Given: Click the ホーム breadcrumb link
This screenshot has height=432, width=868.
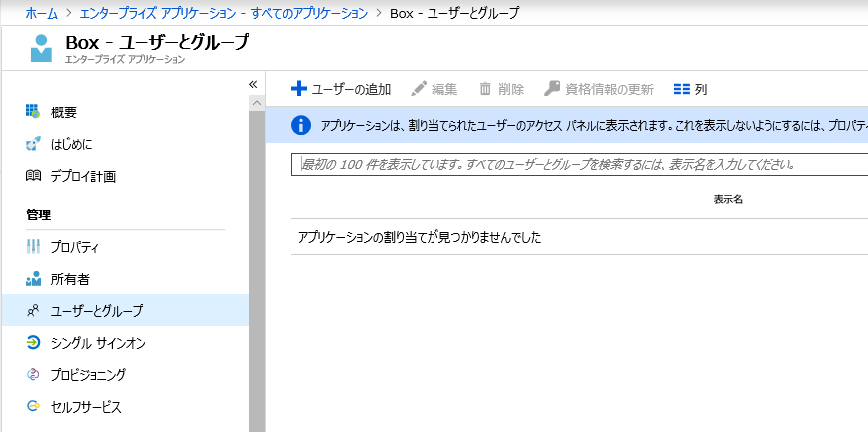Looking at the screenshot, I should pos(41,13).
